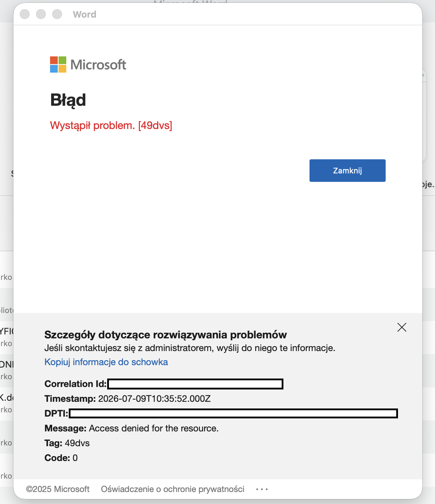This screenshot has width=435, height=504.
Task: Click the Szczegóły dotyczące rozwiązywania problemów heading
Action: tap(166, 334)
